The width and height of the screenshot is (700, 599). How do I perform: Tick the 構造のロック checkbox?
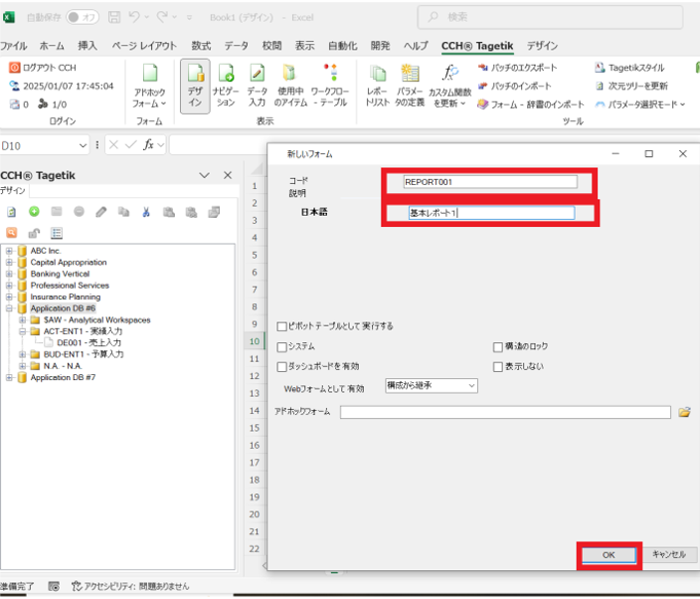(498, 346)
